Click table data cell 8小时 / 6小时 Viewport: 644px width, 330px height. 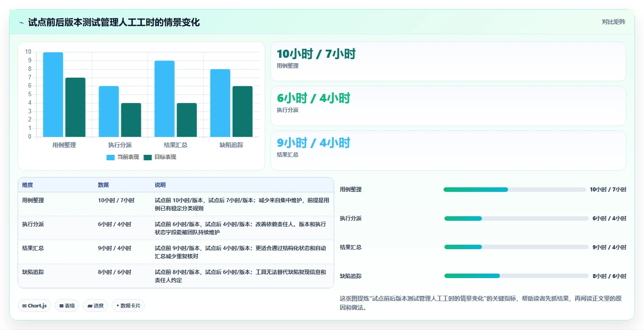pos(115,272)
